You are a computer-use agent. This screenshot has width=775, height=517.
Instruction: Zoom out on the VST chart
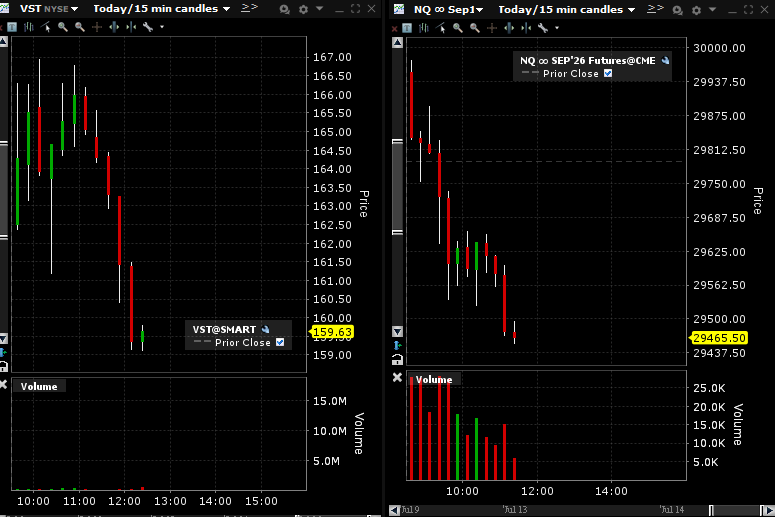pyautogui.click(x=80, y=27)
